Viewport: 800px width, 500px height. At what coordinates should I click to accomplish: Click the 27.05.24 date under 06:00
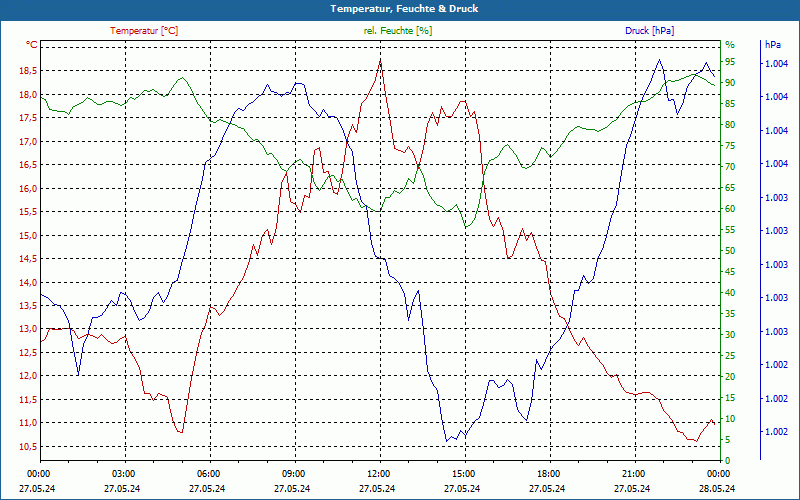click(x=207, y=488)
